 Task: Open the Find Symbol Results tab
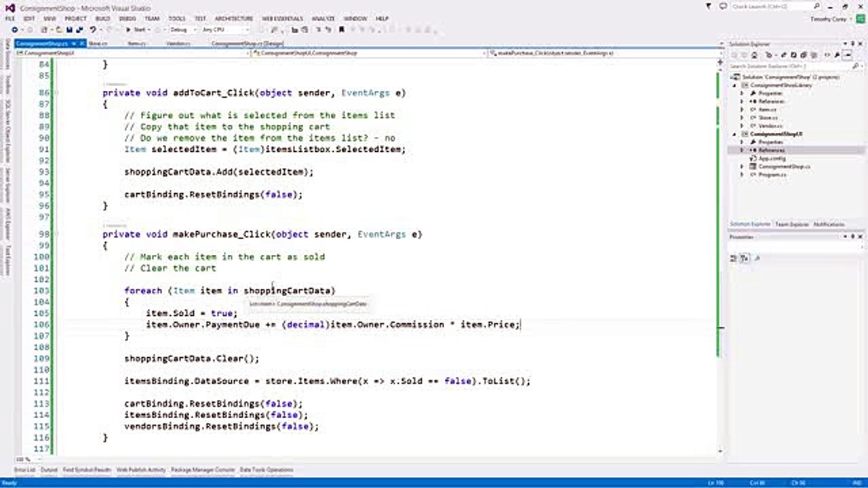point(87,470)
